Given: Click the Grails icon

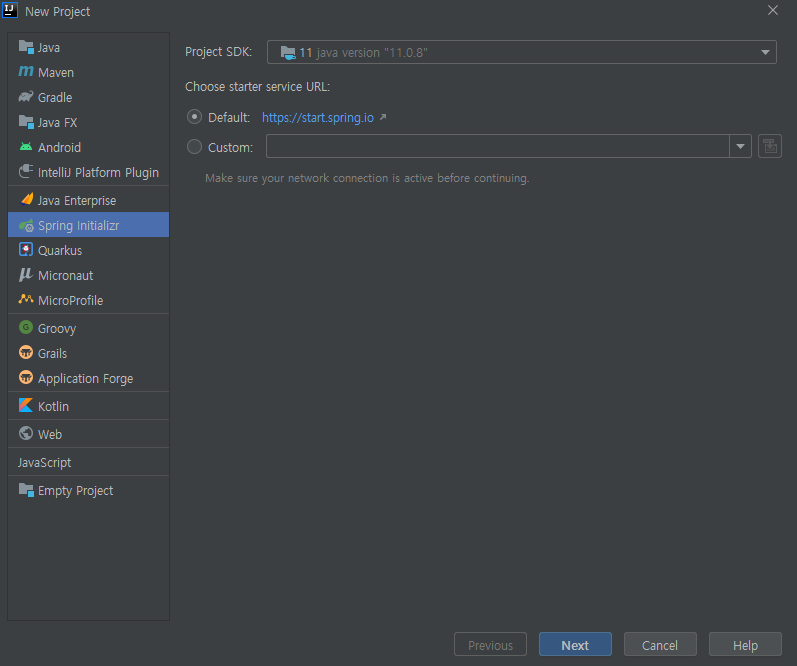Looking at the screenshot, I should pos(26,352).
